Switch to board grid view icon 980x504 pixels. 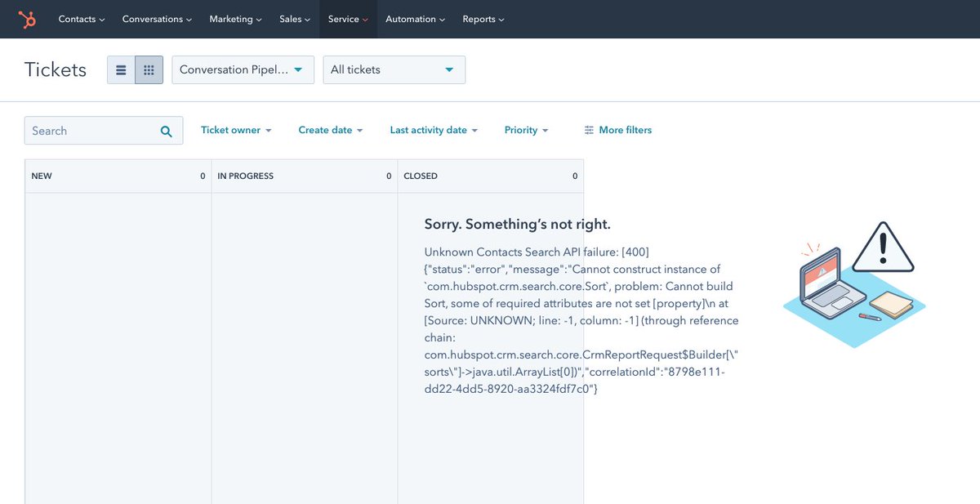tap(149, 70)
